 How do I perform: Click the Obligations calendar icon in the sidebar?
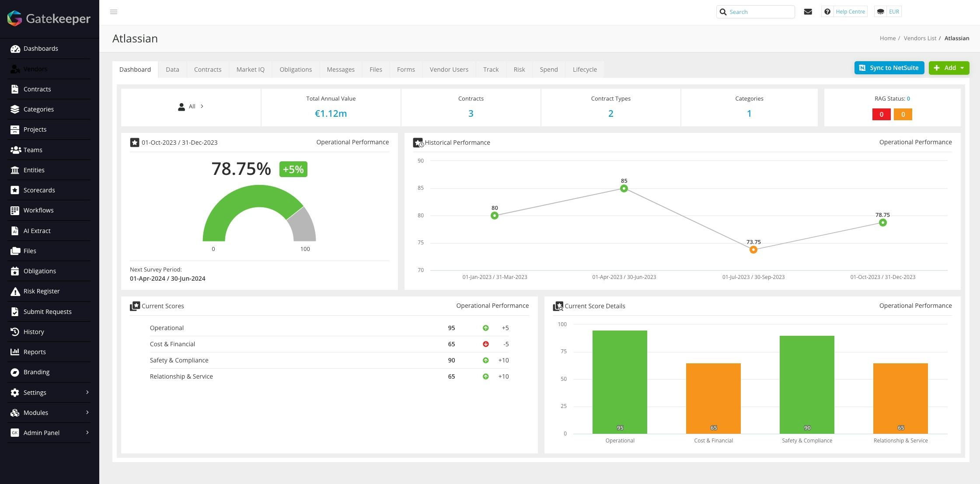(15, 271)
